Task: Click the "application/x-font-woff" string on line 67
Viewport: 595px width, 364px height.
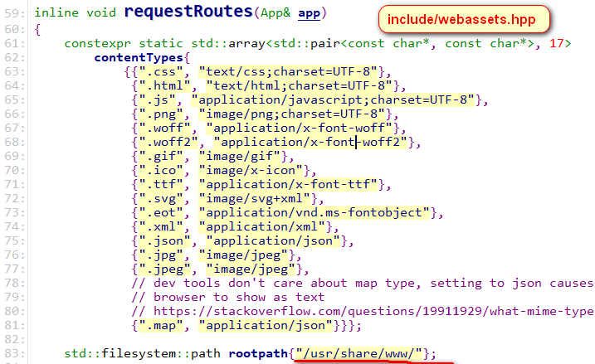Action: [x=300, y=129]
